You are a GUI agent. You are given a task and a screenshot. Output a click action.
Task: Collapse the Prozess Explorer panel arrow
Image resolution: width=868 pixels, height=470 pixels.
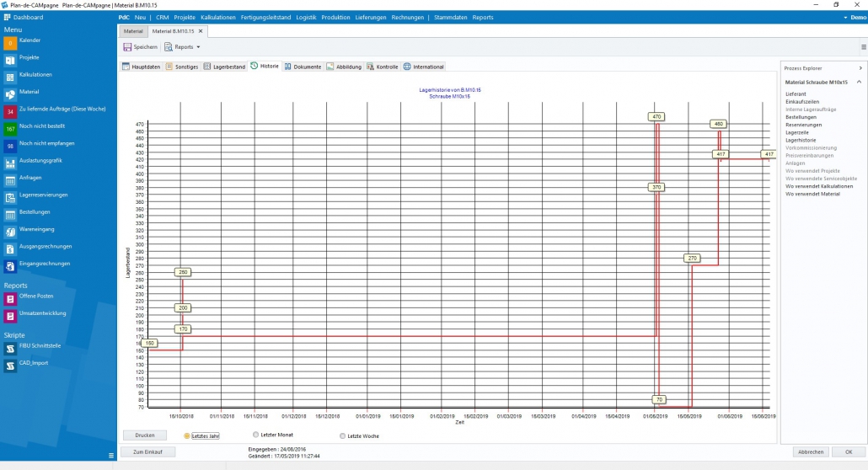[860, 68]
